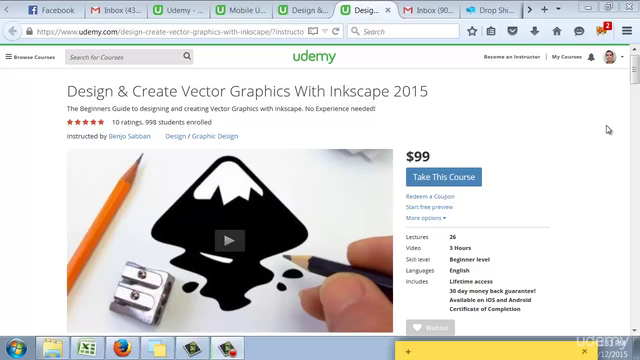
Task: Switch to the Inbox (90 Gmail tab
Action: tap(429, 10)
